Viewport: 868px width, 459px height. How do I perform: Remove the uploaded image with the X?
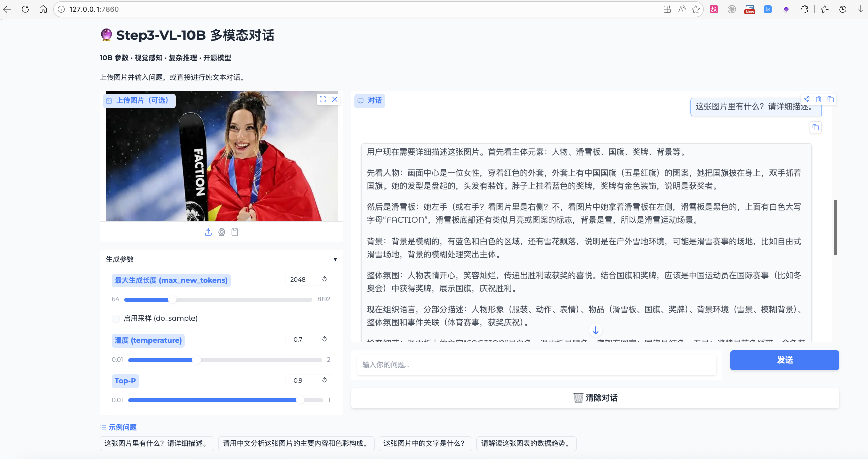click(x=335, y=99)
